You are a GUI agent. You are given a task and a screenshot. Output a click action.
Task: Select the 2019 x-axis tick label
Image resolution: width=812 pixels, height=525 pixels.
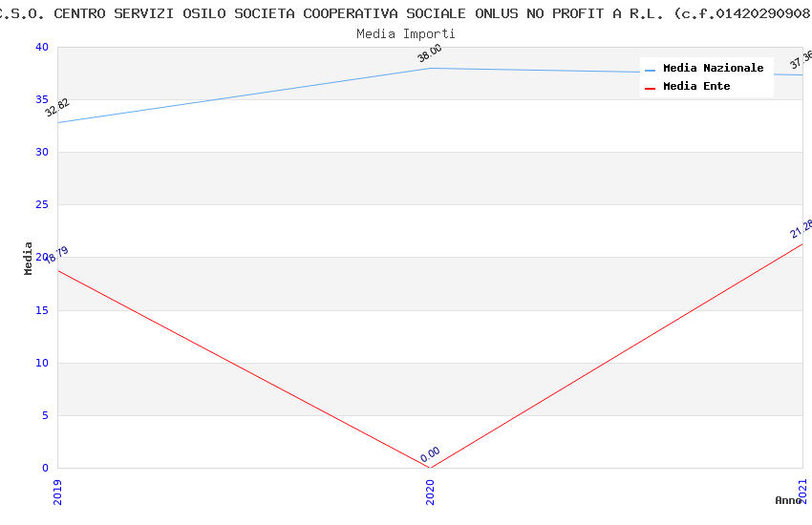pos(57,492)
